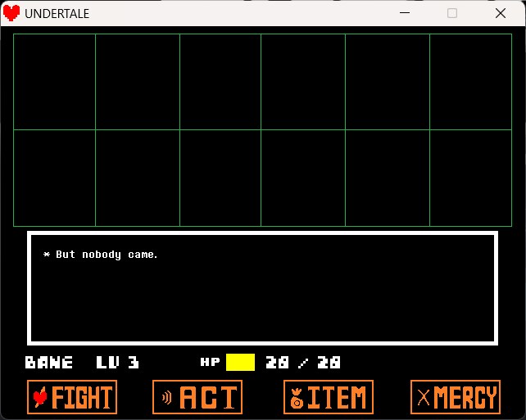Open the ITEM battle menu
This screenshot has width=526, height=420.
[x=329, y=397]
